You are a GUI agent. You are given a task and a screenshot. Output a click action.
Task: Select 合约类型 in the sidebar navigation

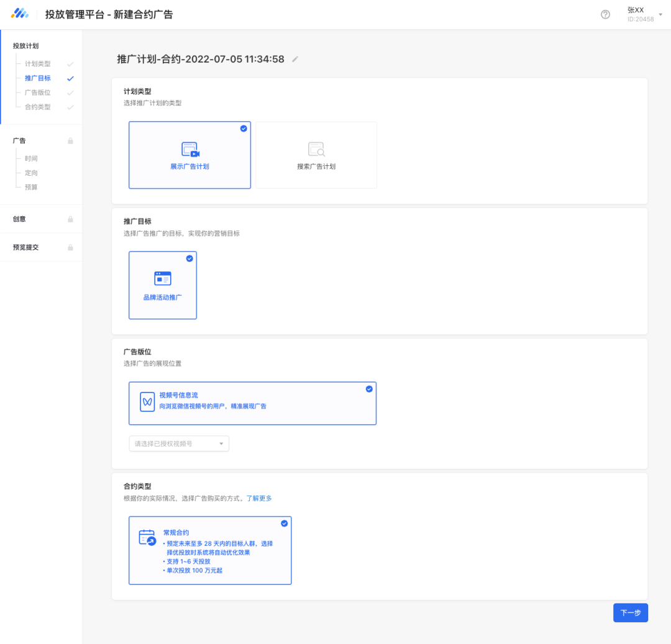37,107
